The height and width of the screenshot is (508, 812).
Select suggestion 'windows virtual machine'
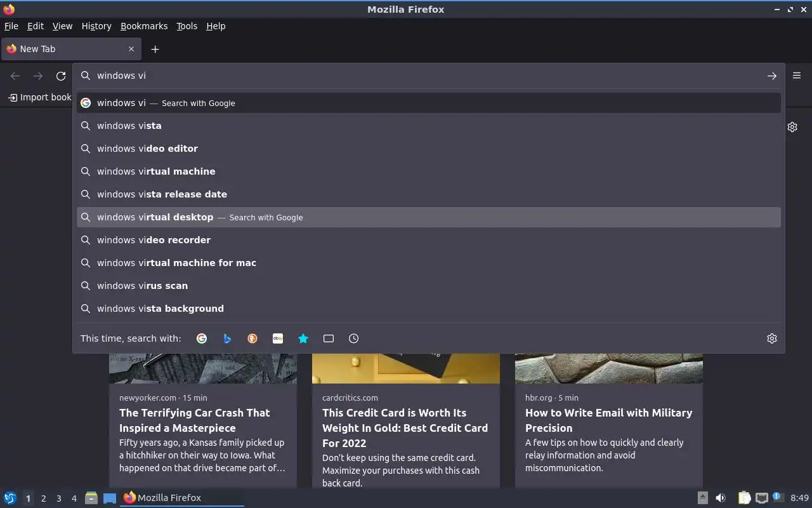point(429,171)
